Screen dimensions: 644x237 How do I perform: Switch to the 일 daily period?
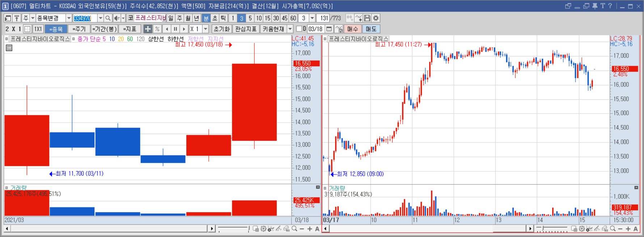pos(171,18)
